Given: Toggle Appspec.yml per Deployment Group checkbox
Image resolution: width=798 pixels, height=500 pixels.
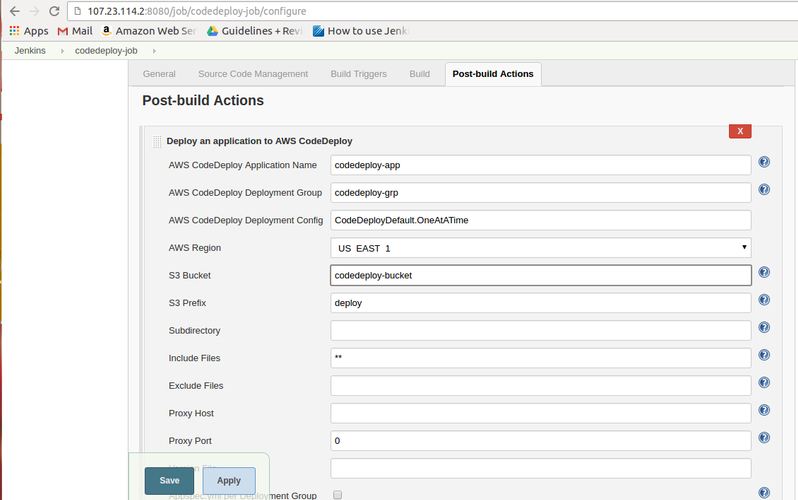Looking at the screenshot, I should point(337,494).
